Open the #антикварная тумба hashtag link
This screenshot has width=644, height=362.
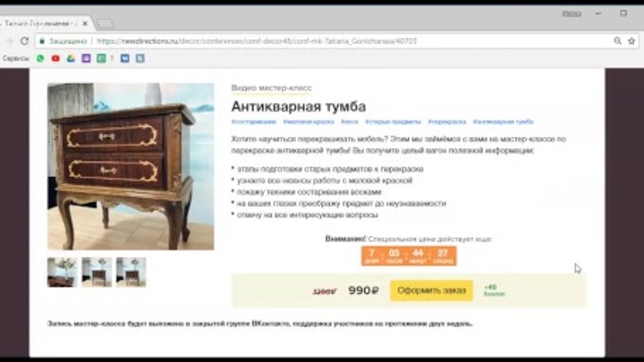(x=503, y=122)
